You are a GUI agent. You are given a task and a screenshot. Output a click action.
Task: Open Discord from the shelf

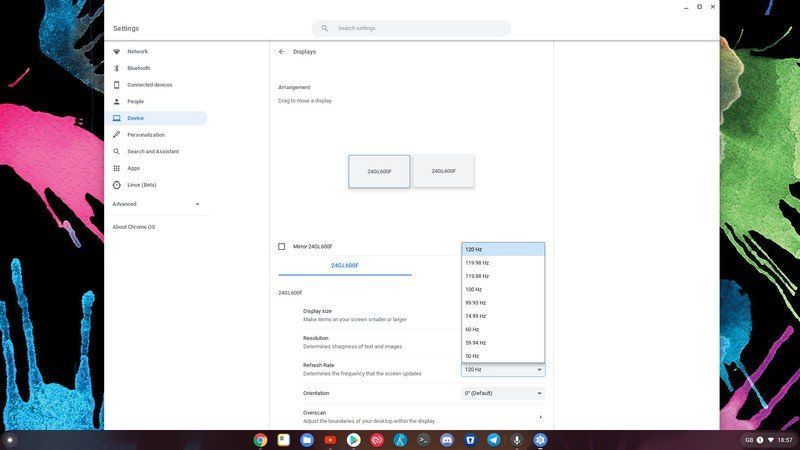[446, 440]
